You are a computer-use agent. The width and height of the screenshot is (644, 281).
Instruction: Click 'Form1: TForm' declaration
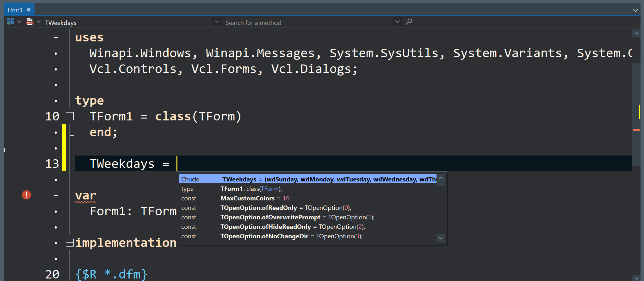[133, 211]
